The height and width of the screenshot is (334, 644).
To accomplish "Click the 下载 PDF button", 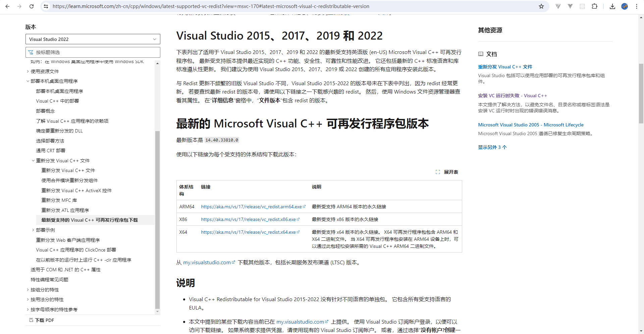I will click(42, 320).
